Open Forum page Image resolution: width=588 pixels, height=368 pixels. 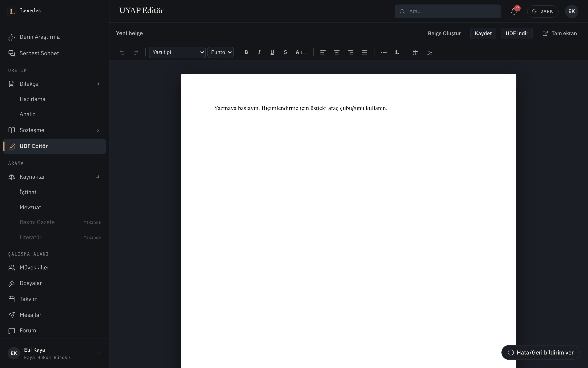tap(55, 331)
